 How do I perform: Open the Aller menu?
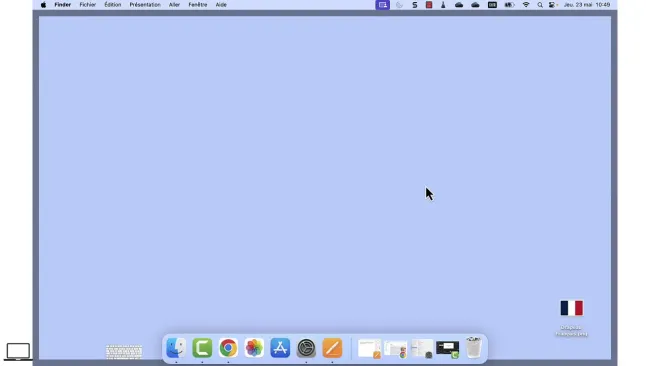click(x=174, y=5)
